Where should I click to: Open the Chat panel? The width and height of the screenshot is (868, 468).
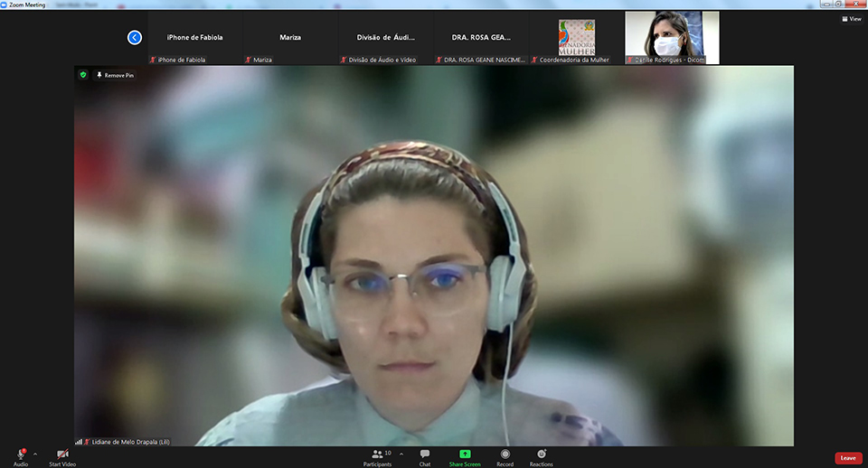(424, 454)
